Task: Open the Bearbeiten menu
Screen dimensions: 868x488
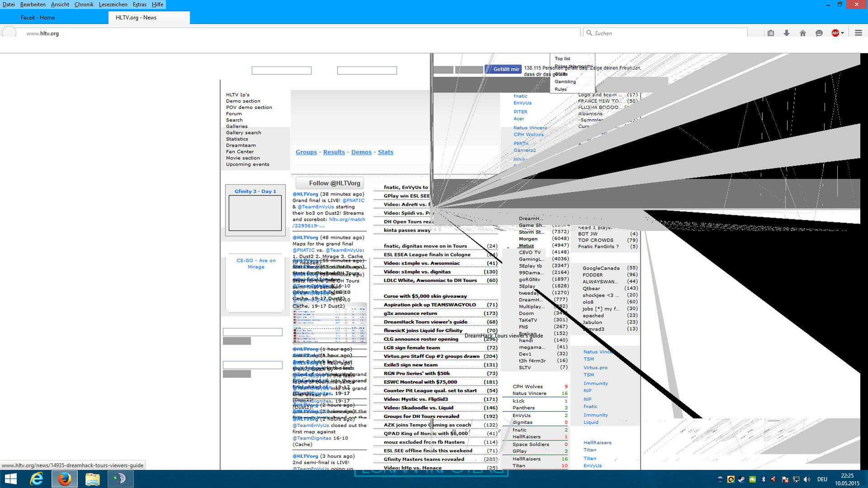Action: [33, 5]
